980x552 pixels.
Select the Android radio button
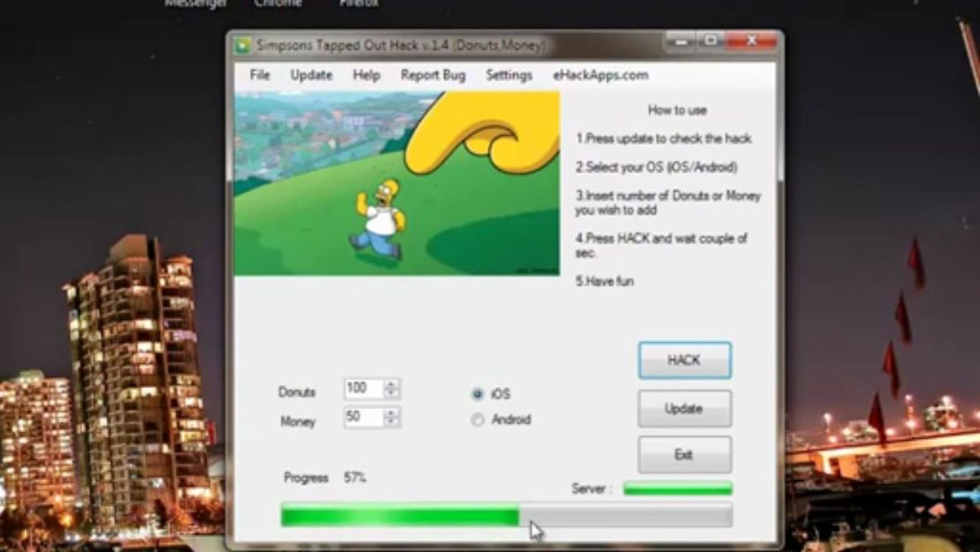coord(478,420)
